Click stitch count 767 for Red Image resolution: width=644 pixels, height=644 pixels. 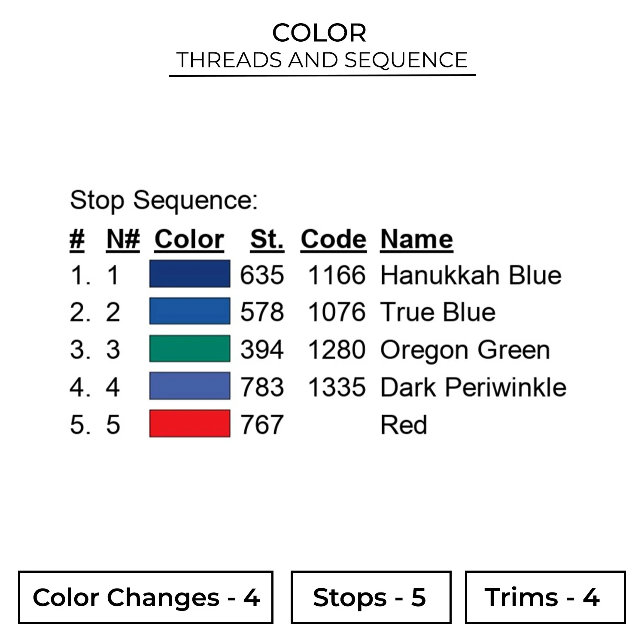coord(261,425)
